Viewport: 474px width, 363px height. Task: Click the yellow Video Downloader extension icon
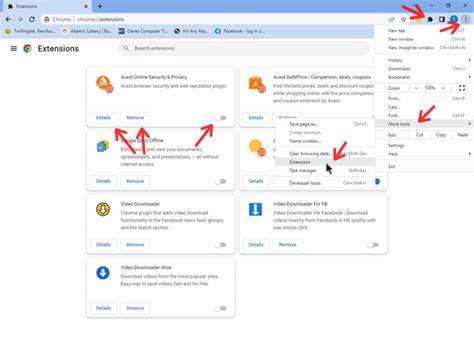pyautogui.click(x=103, y=209)
